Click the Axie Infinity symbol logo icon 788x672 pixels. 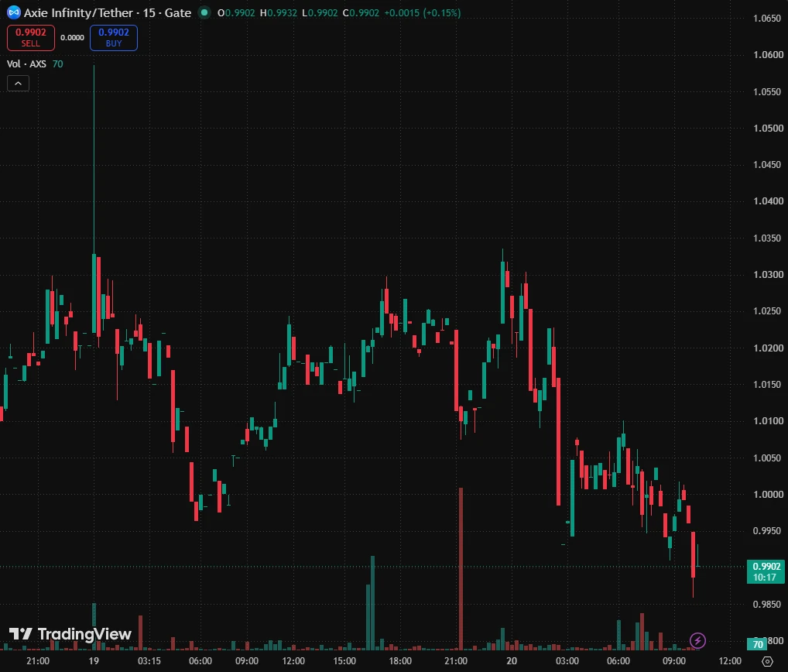[14, 12]
